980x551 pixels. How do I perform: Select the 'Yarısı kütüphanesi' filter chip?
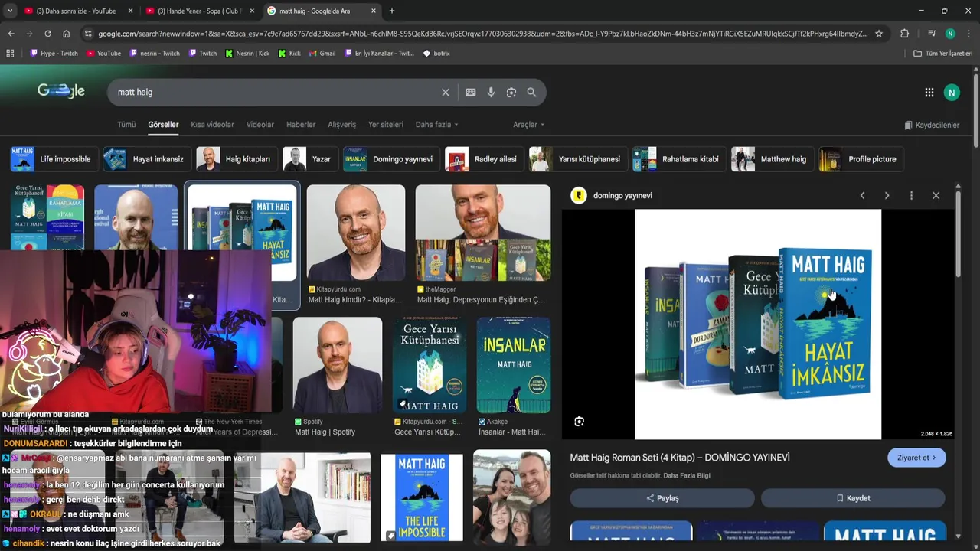click(578, 159)
